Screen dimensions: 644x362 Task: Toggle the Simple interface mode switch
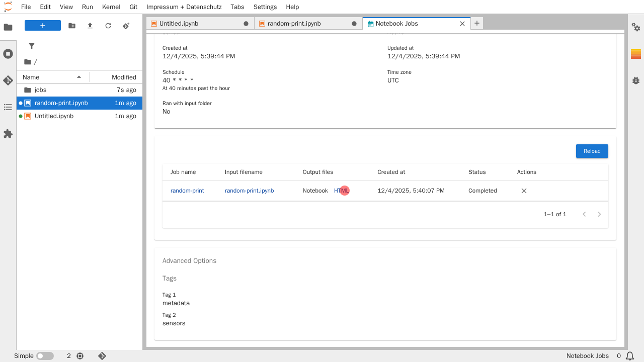tap(45, 356)
